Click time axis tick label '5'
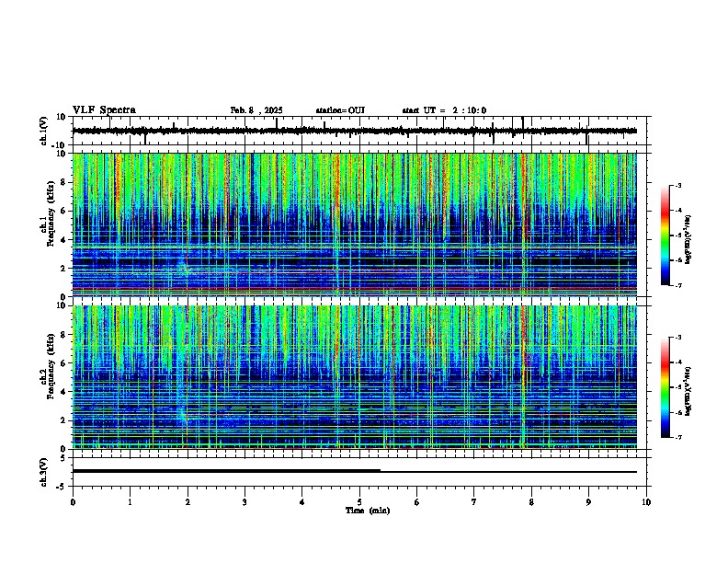 point(359,502)
